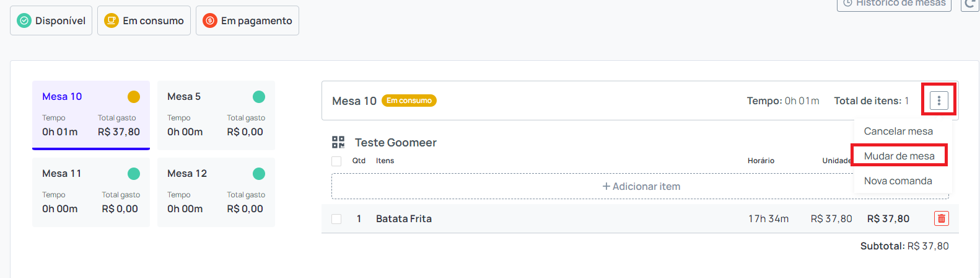Click the red payment icon on Em pagamento
Viewport: 980px width, 278px height.
pyautogui.click(x=210, y=20)
